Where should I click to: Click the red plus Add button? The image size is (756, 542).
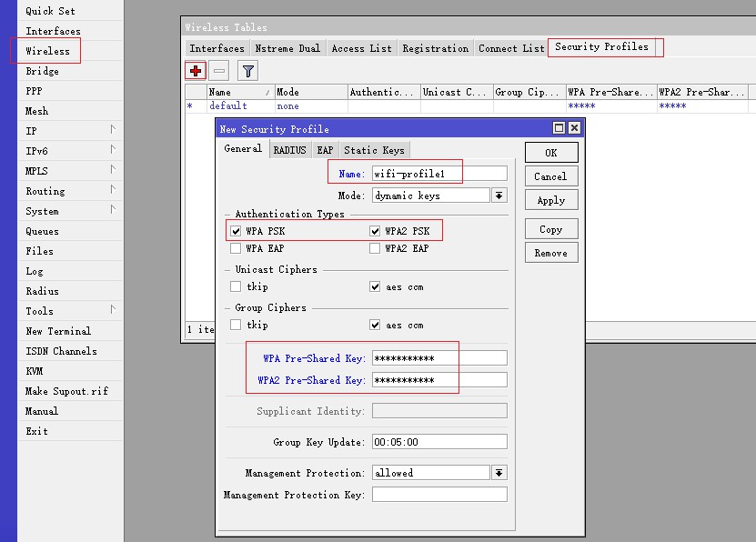point(196,70)
